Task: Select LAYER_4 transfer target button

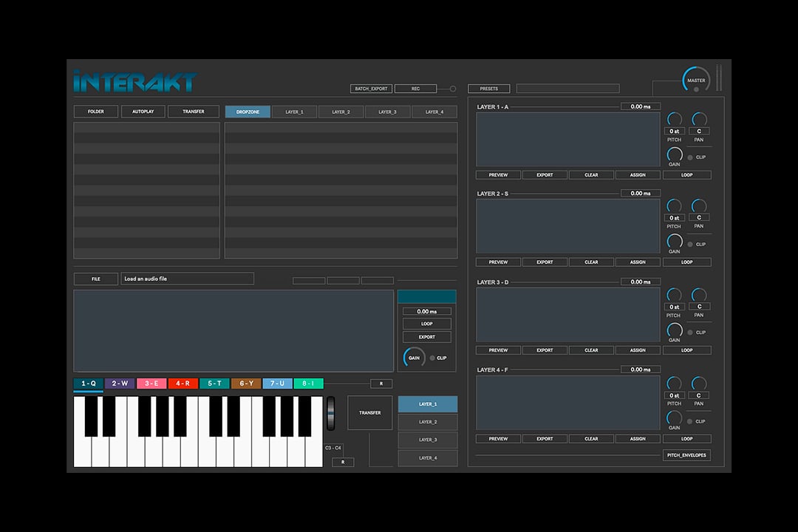Action: (x=428, y=458)
